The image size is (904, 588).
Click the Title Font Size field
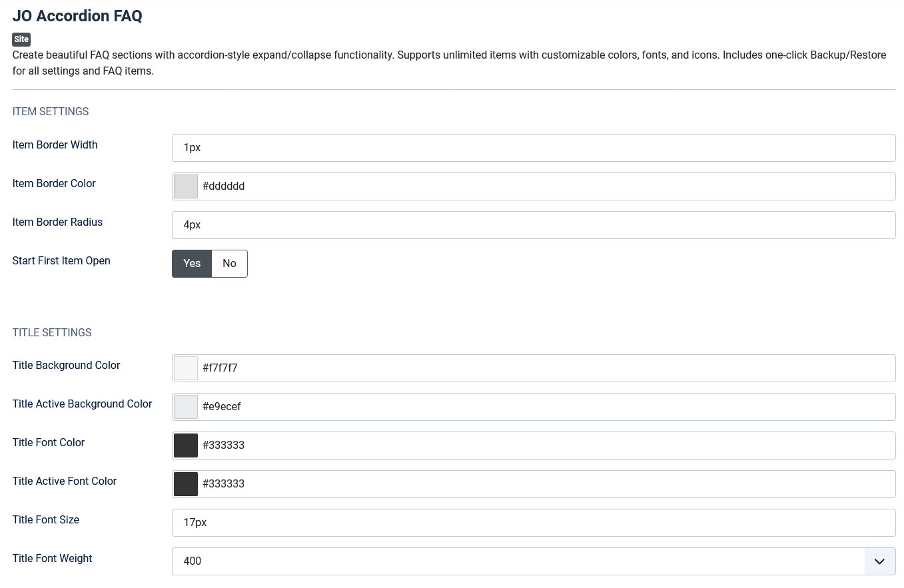tap(534, 523)
